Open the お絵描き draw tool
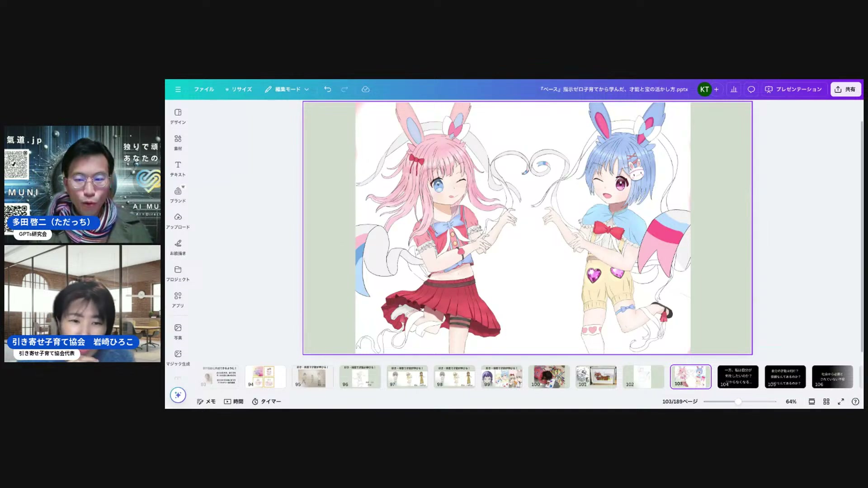868x488 pixels. 178,247
